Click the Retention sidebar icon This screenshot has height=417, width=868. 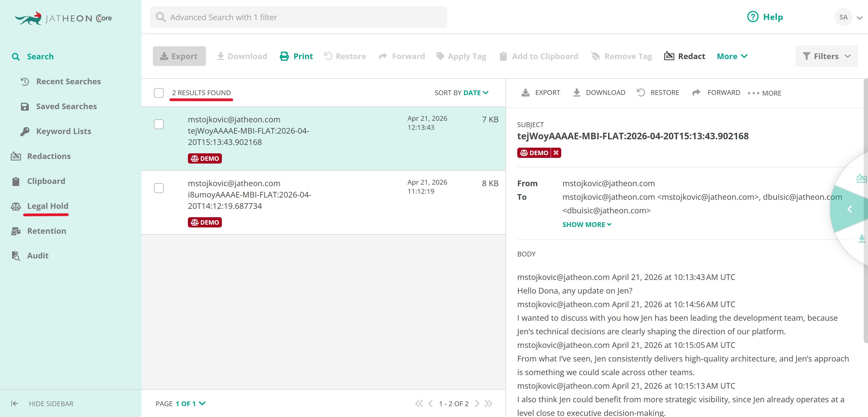pos(16,231)
